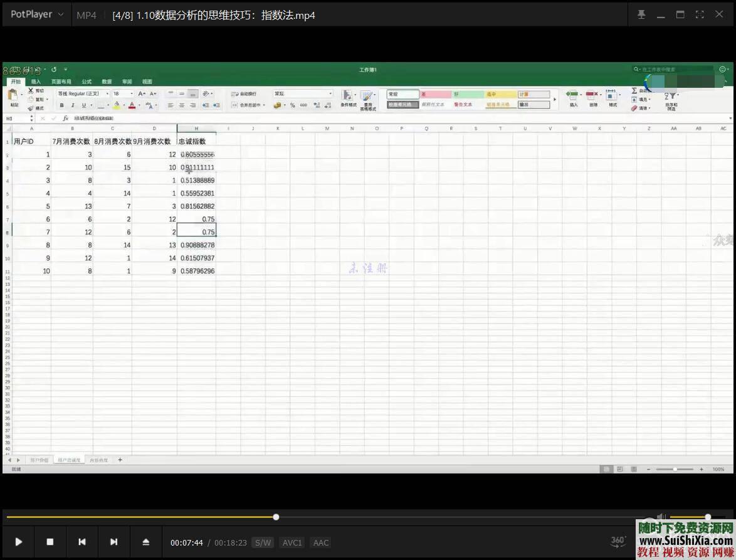Select the 用户画像 sheet tab
Image resolution: width=736 pixels, height=560 pixels.
click(x=39, y=459)
